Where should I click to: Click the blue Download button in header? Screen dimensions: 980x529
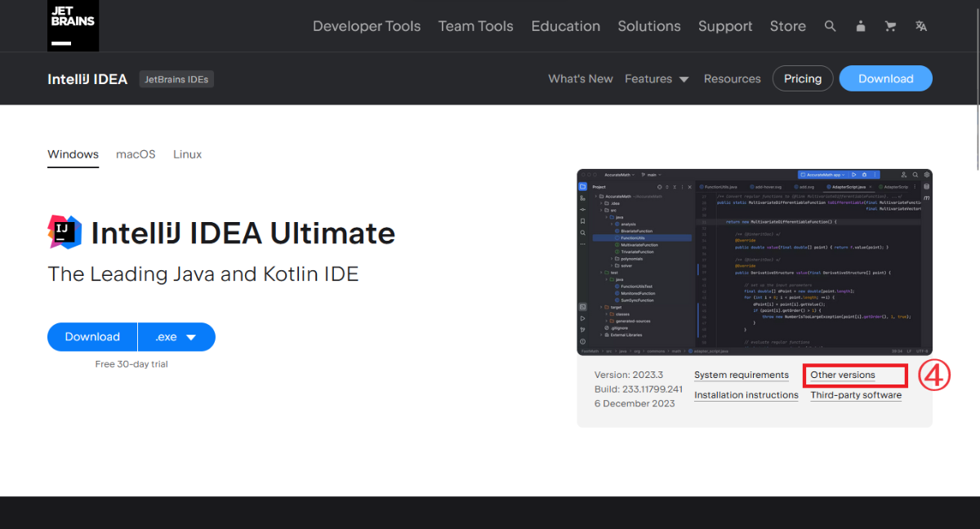coord(885,79)
